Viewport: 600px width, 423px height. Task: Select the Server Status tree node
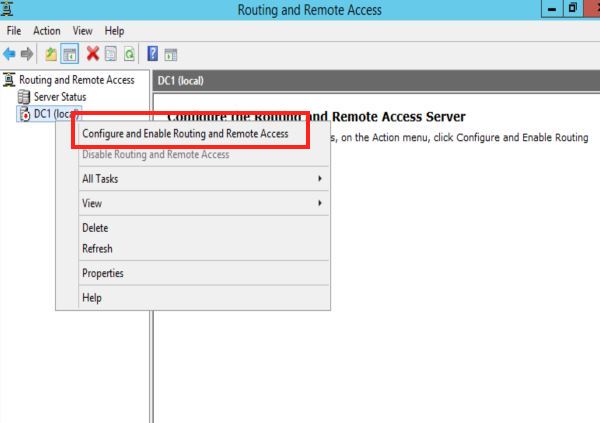point(60,97)
